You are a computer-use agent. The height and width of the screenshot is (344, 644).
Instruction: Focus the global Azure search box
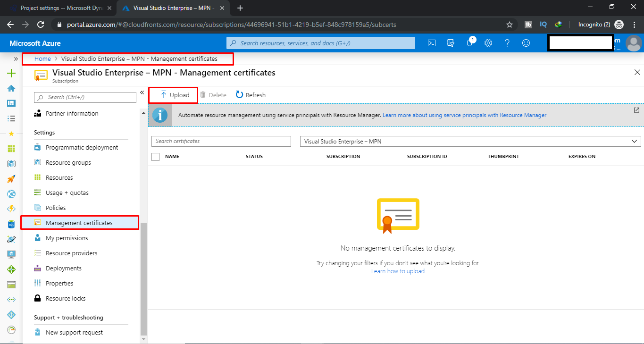pyautogui.click(x=321, y=43)
